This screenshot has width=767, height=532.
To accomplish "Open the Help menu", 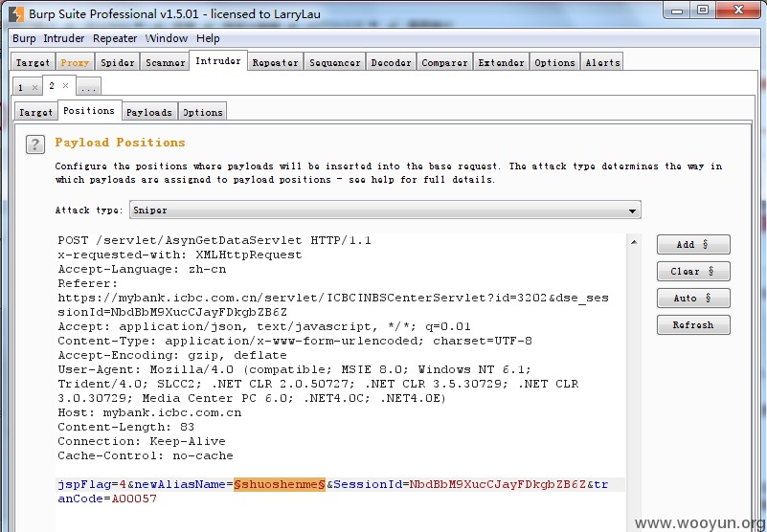I will 208,38.
